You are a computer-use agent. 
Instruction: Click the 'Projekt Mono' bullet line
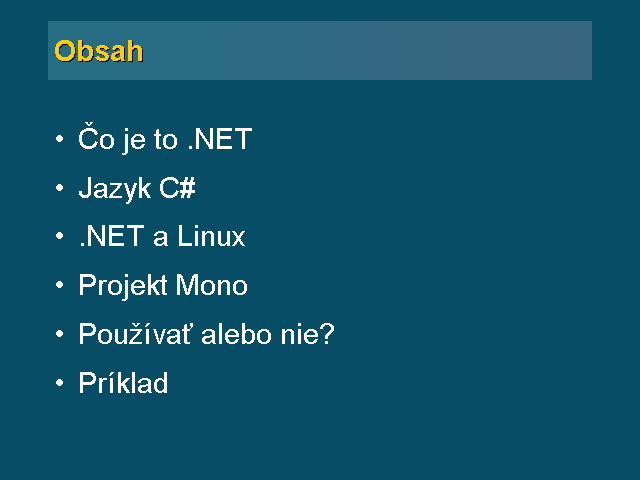(x=163, y=285)
